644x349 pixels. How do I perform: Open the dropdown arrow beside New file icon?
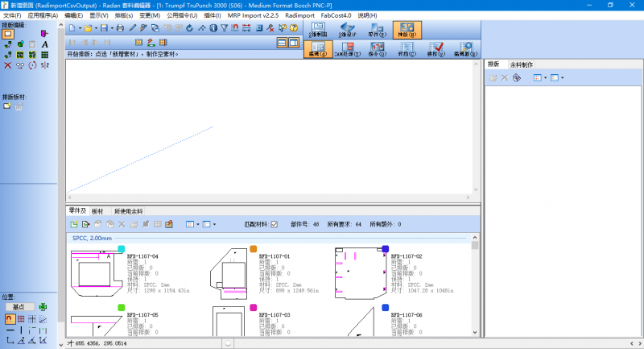[79, 27]
